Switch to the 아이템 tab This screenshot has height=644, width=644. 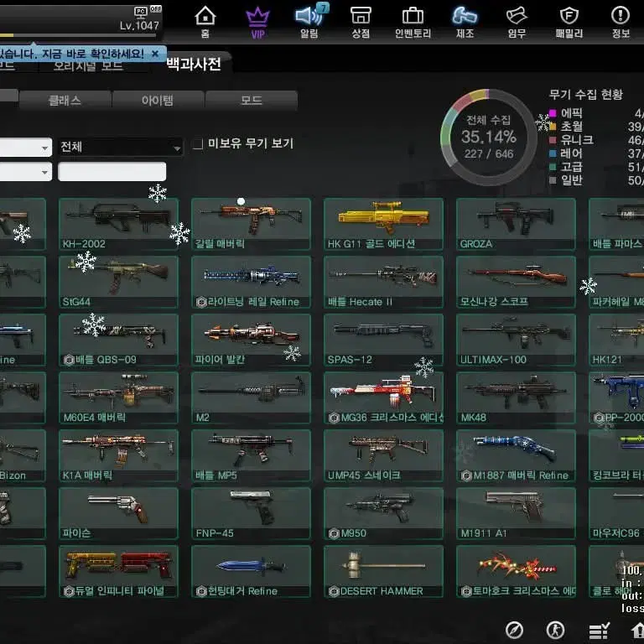[158, 101]
